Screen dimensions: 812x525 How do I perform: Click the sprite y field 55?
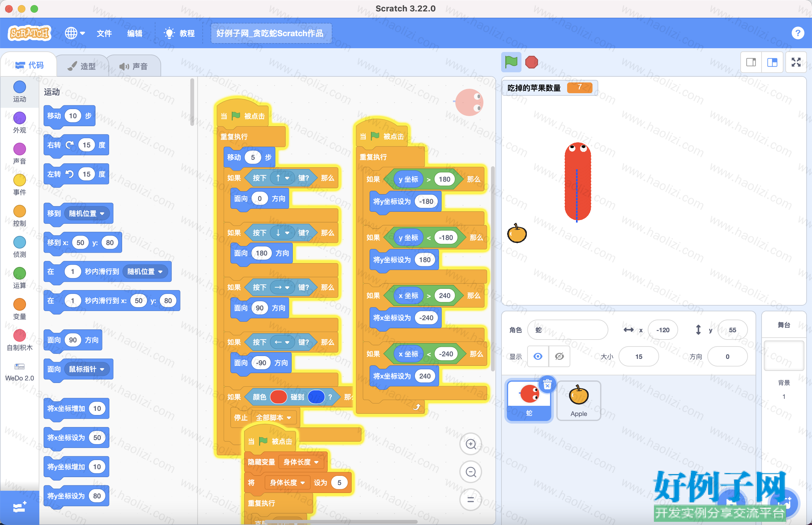click(732, 330)
